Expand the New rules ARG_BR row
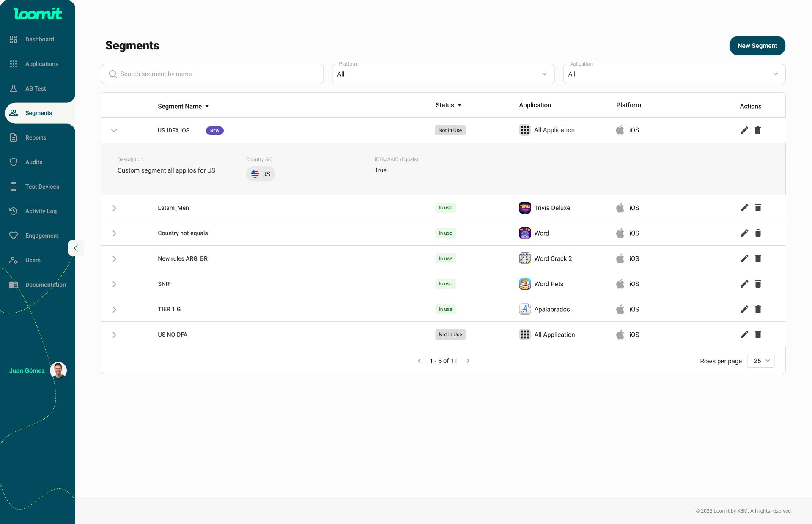Screen dimensions: 812x524 (114, 258)
